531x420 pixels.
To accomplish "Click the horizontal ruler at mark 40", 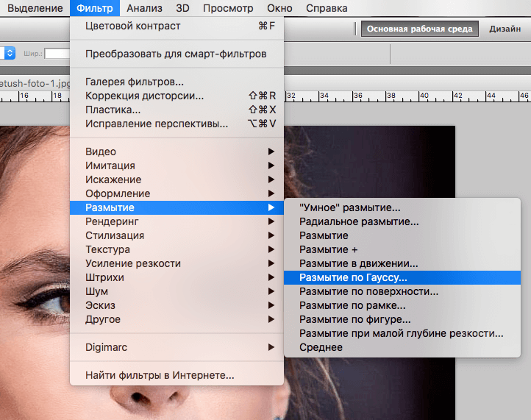I will (x=424, y=96).
